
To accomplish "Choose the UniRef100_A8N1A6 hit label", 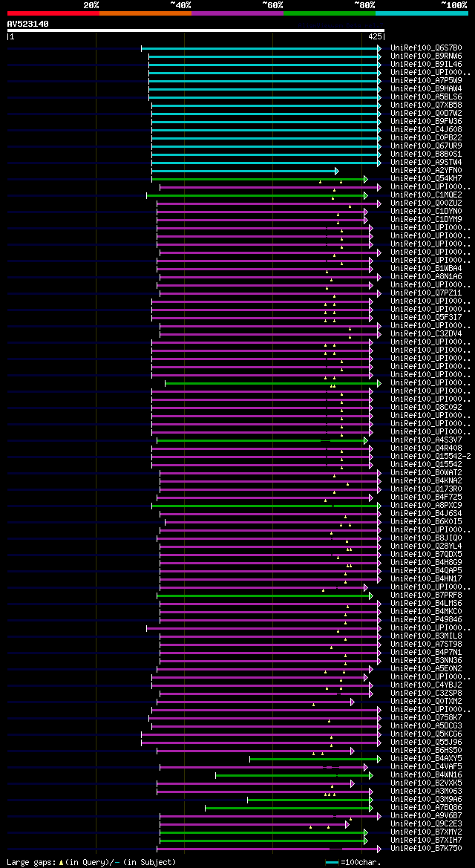I will click(426, 277).
